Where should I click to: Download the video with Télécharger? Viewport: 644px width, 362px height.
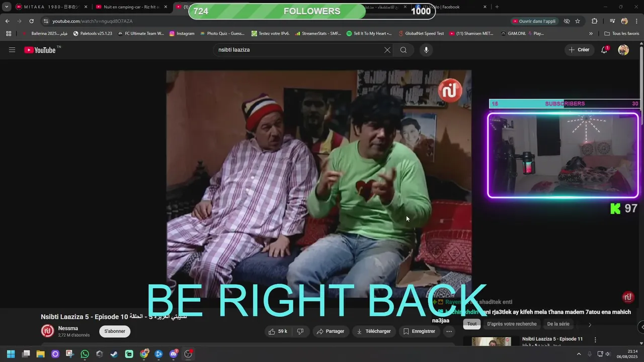point(373,331)
